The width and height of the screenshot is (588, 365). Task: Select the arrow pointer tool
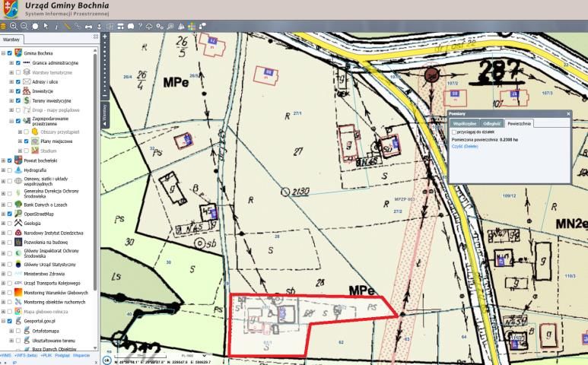tap(46, 26)
